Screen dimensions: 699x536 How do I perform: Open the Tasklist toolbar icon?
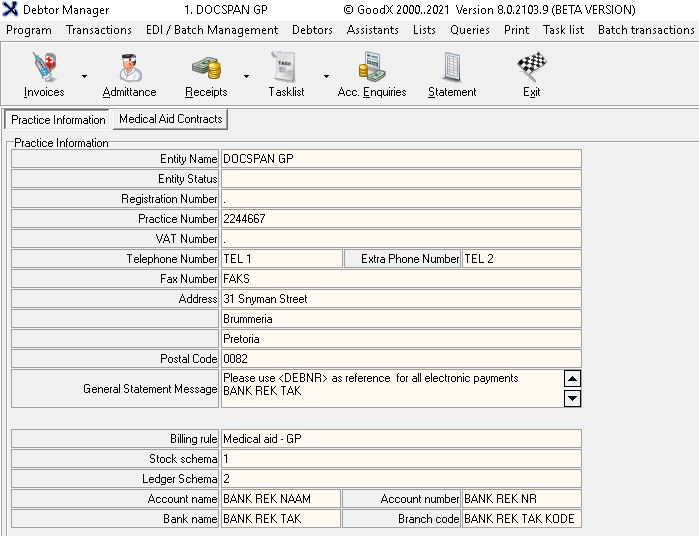286,69
